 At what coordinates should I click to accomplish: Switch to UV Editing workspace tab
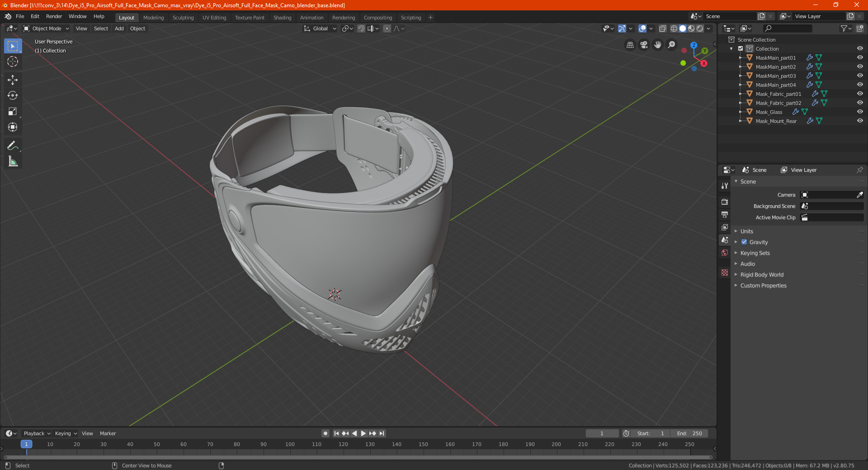[214, 18]
